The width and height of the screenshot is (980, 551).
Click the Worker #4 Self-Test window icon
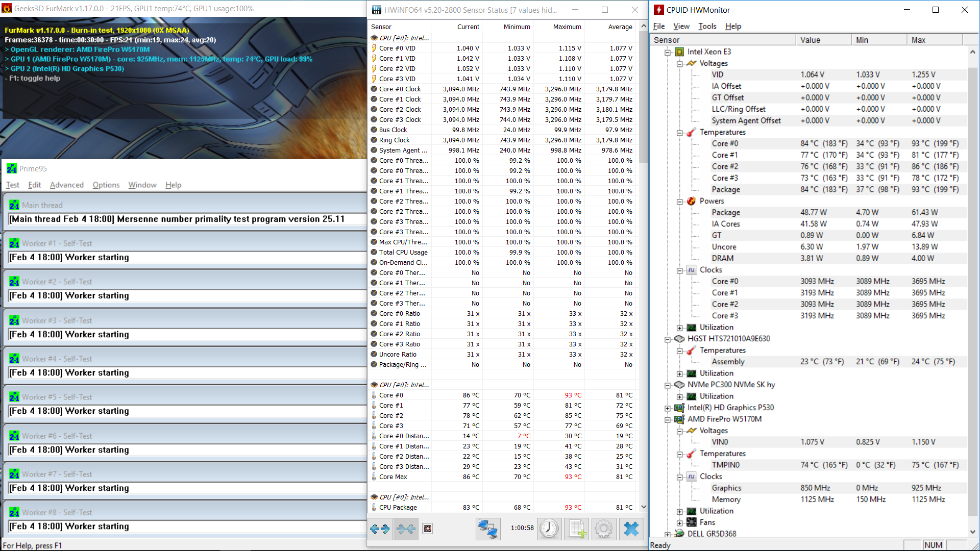14,359
